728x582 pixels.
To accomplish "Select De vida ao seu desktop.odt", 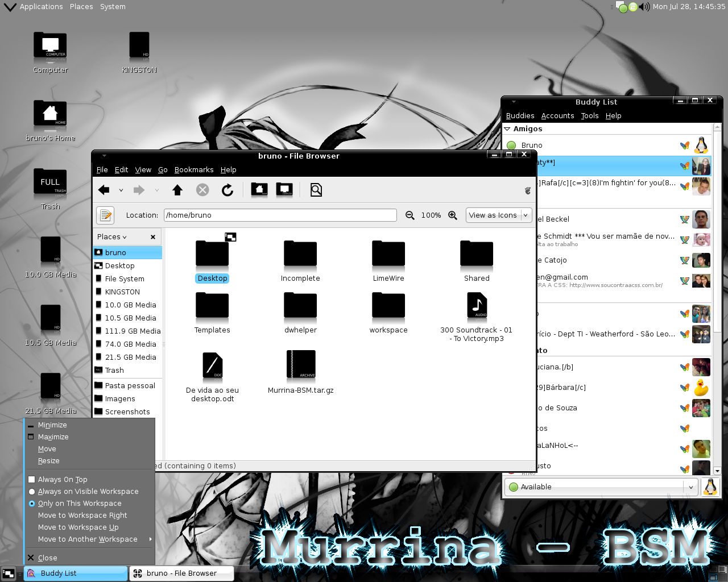I will tap(212, 377).
